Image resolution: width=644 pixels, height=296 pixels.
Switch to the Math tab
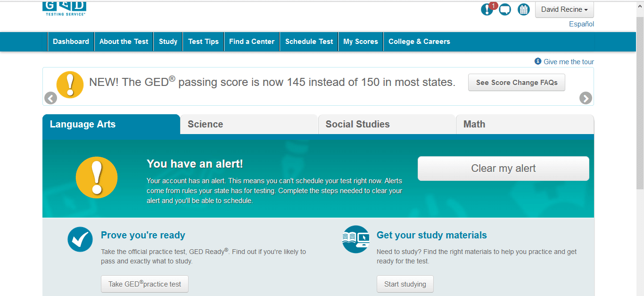click(525, 124)
